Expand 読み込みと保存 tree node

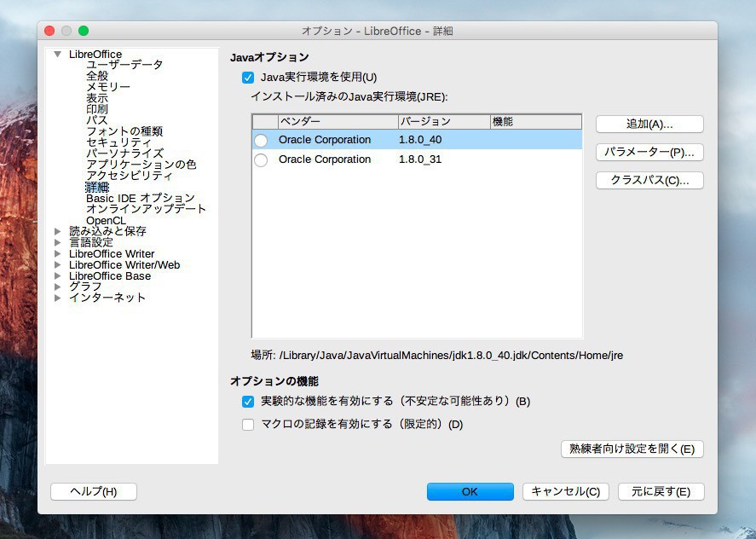tap(58, 232)
